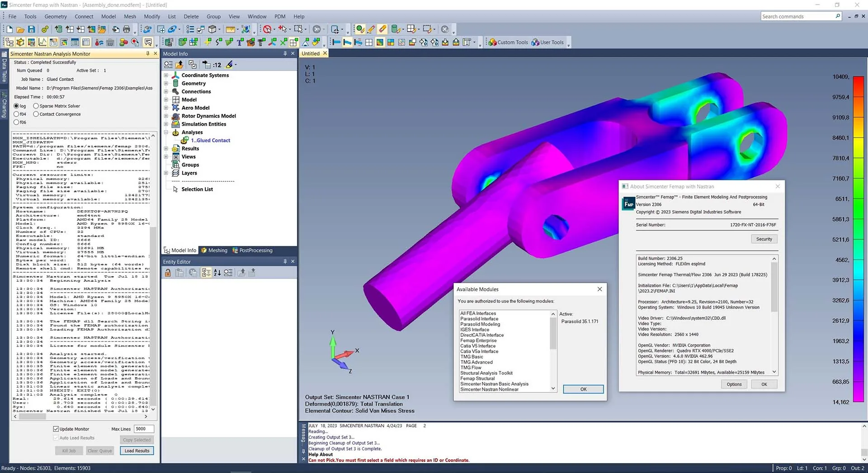Click the Print icon in toolbar
This screenshot has height=473, width=868.
(x=127, y=29)
